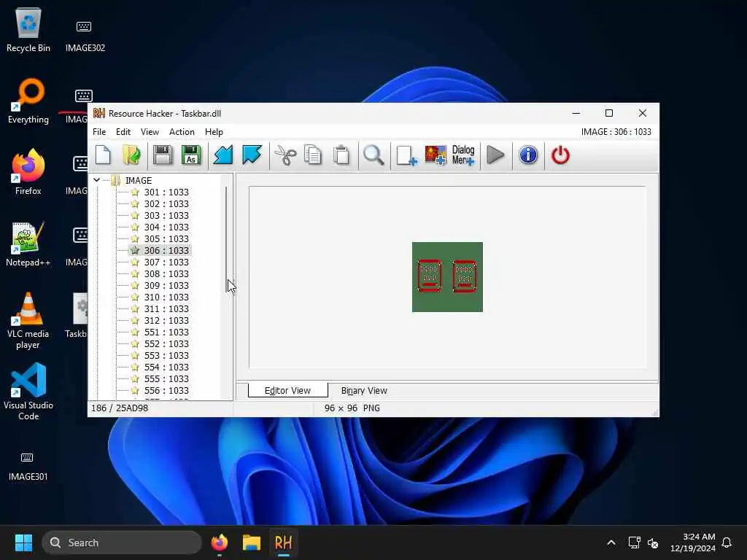Cut using the scissors icon
This screenshot has width=747, height=560.
285,155
